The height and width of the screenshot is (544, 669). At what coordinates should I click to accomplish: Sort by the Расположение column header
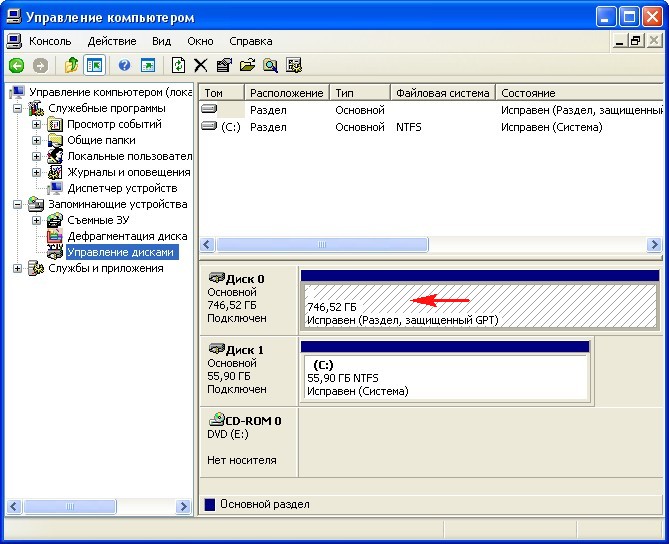tap(287, 93)
